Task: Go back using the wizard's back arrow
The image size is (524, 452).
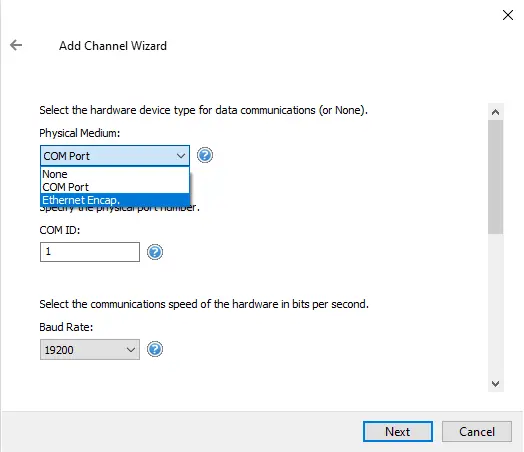Action: pos(16,45)
